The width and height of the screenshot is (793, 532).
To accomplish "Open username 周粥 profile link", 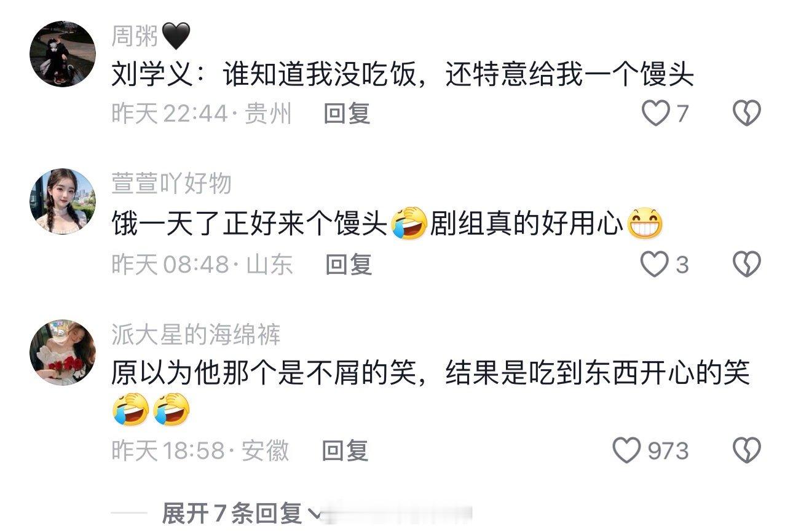I will tap(135, 37).
